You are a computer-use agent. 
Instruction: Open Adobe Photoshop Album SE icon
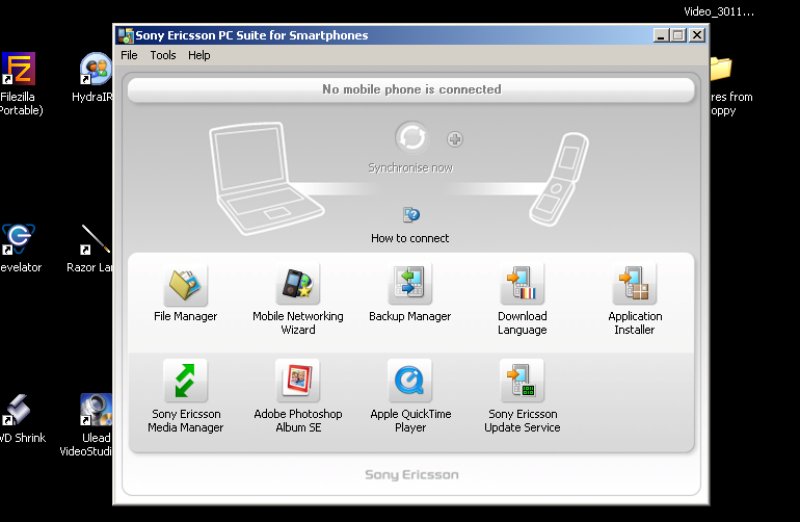[297, 381]
